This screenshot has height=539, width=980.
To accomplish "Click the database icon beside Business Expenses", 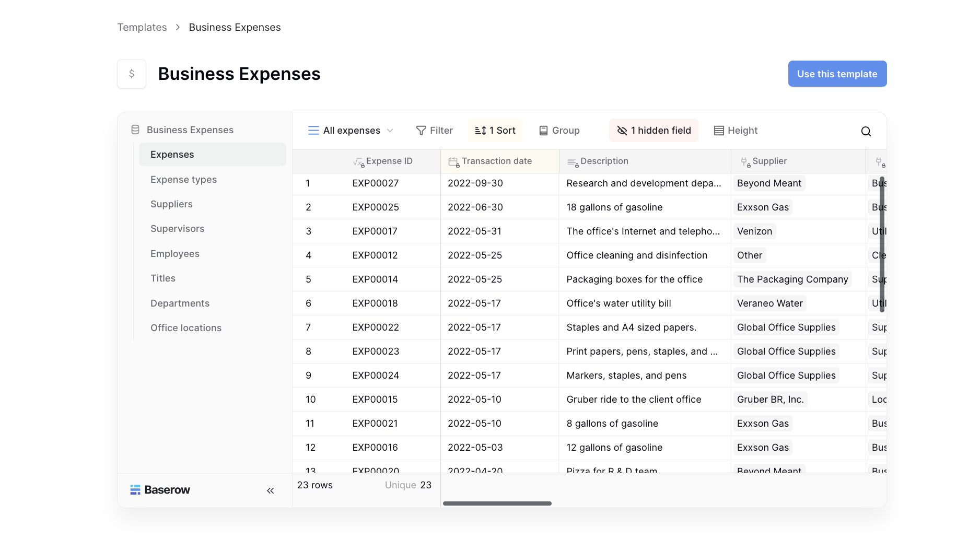I will [x=135, y=130].
